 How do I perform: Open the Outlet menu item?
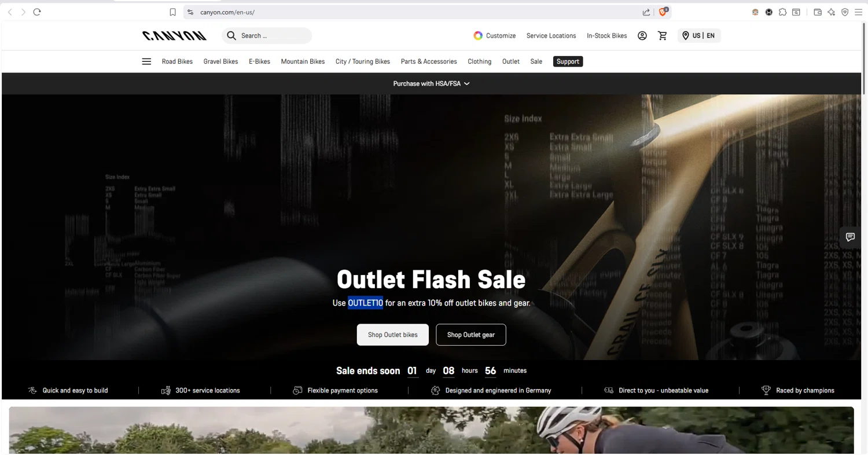511,61
